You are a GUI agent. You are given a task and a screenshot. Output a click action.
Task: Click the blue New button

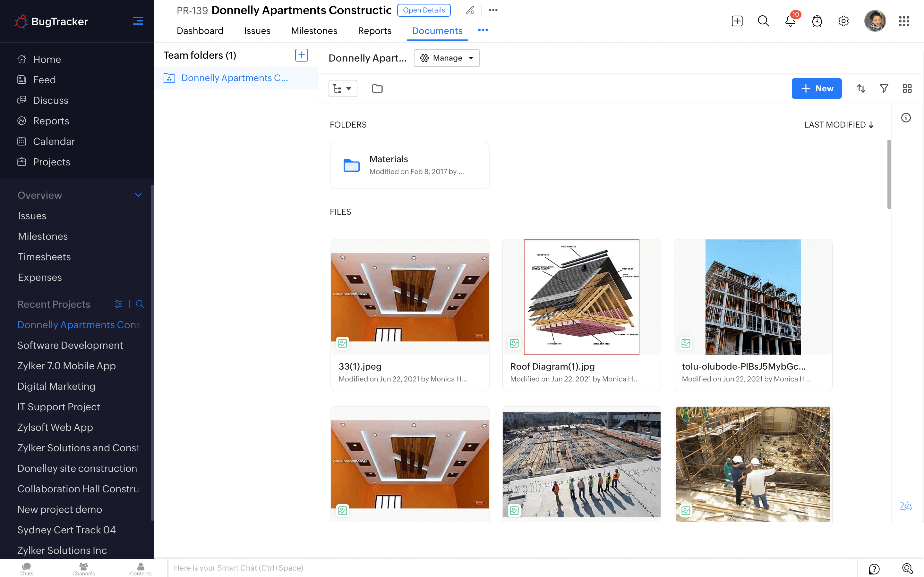(x=816, y=88)
